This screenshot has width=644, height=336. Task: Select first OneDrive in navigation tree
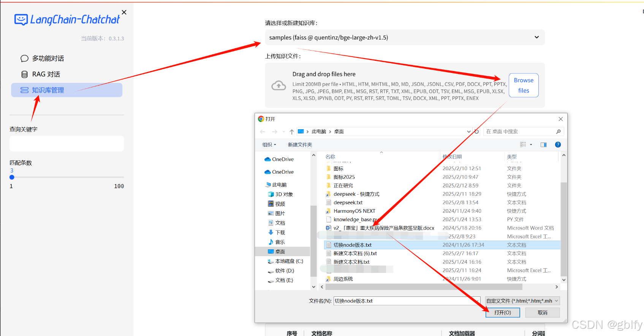(279, 159)
